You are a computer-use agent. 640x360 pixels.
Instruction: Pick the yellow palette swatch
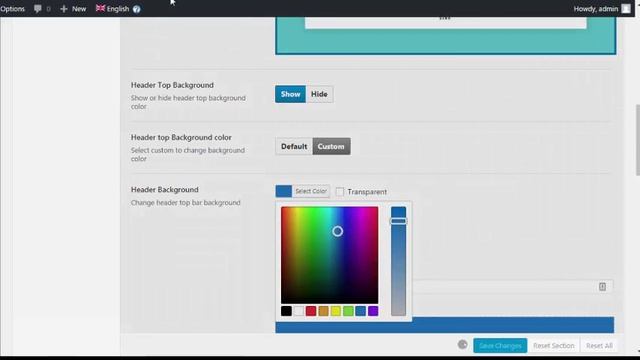coord(336,311)
